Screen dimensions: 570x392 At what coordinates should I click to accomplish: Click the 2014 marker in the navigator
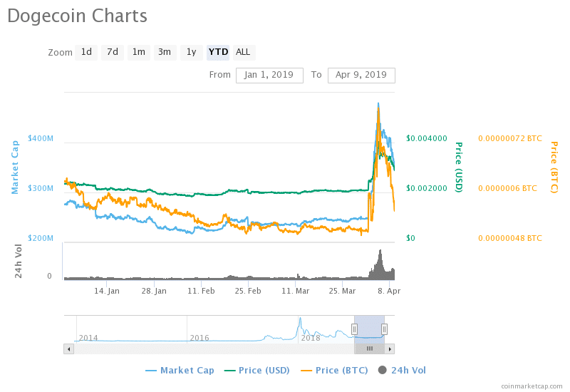click(x=88, y=338)
